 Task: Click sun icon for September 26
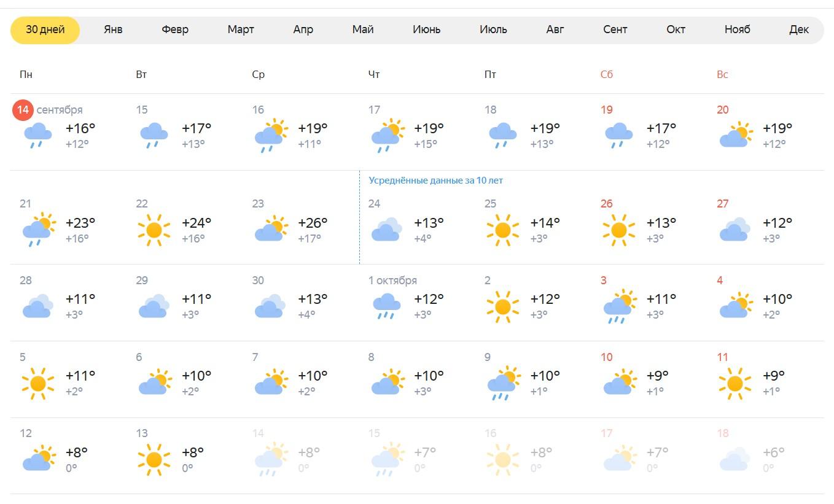(x=619, y=230)
